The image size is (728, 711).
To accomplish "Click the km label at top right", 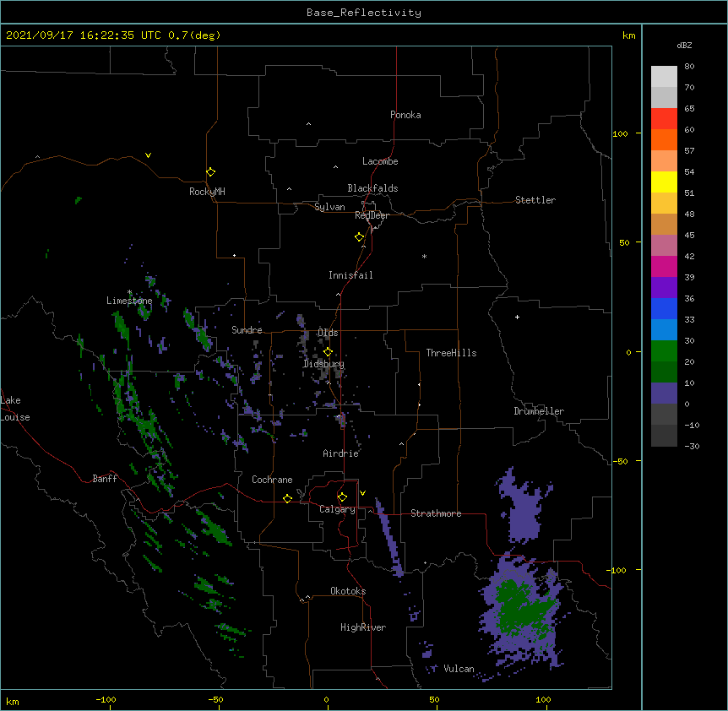I will coord(628,35).
